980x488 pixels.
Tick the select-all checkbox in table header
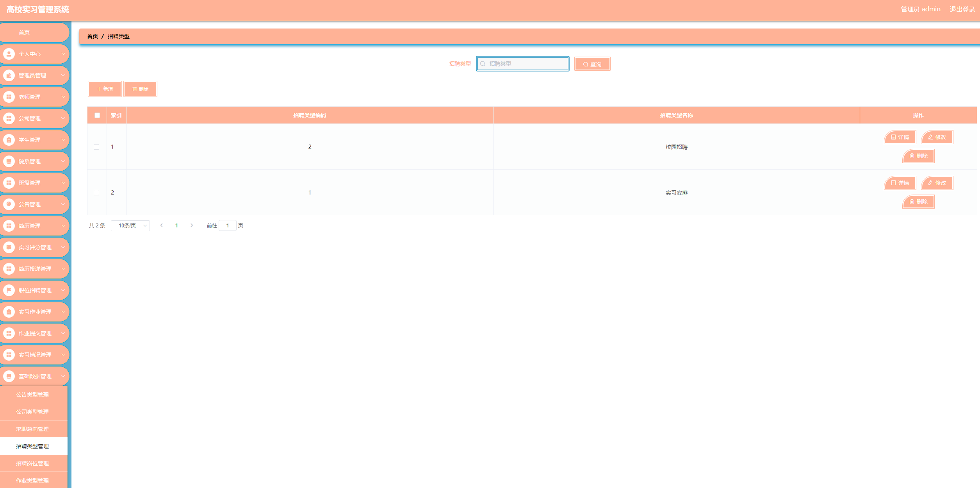[97, 115]
